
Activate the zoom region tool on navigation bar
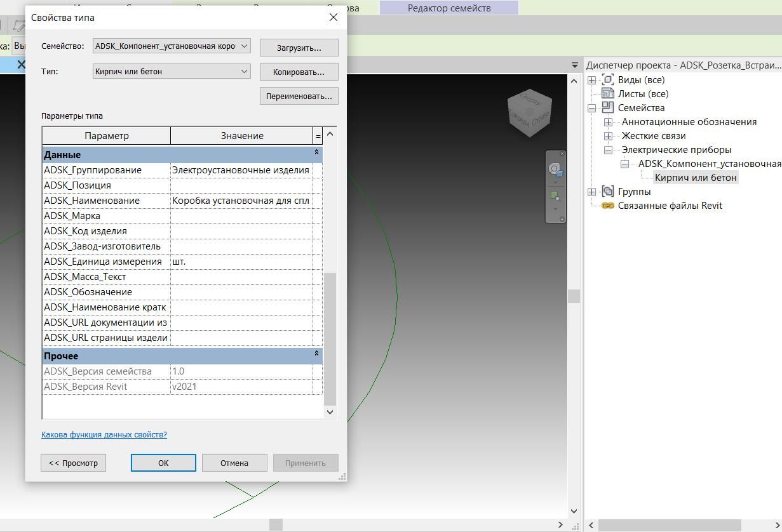[555, 196]
